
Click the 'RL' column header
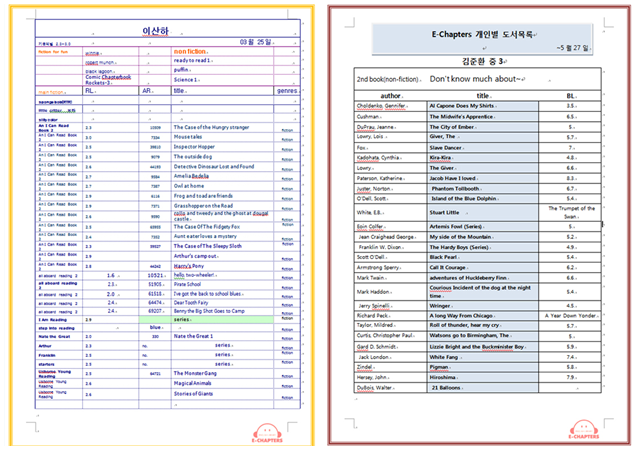coord(89,91)
